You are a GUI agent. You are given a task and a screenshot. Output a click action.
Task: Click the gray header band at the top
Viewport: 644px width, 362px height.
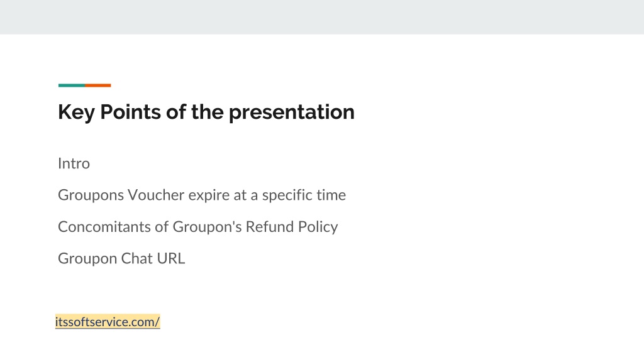coord(322,17)
